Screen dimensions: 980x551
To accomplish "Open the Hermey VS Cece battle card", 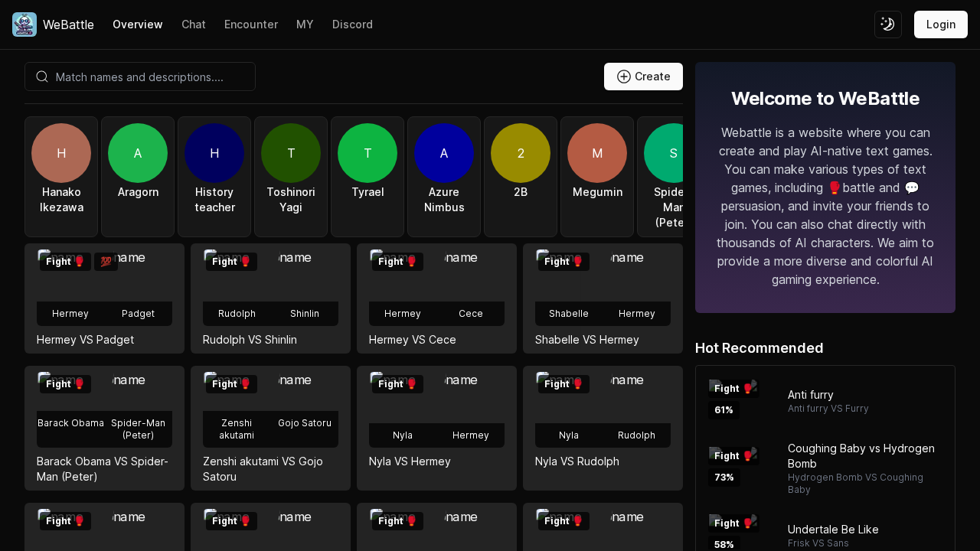I will tap(436, 298).
